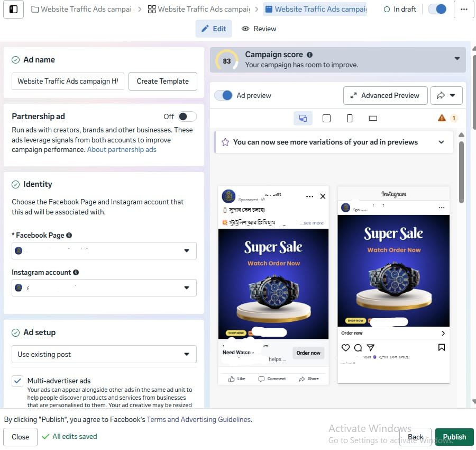
Task: Click the Ad name text field
Action: click(68, 81)
